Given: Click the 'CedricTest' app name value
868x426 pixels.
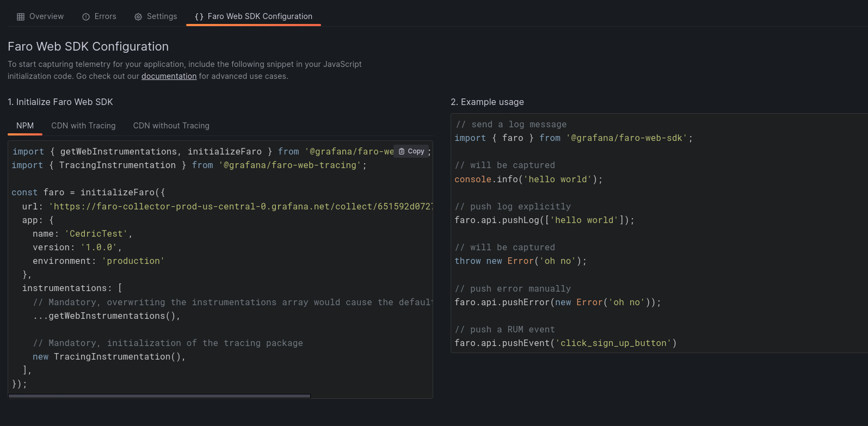Looking at the screenshot, I should coord(96,234).
